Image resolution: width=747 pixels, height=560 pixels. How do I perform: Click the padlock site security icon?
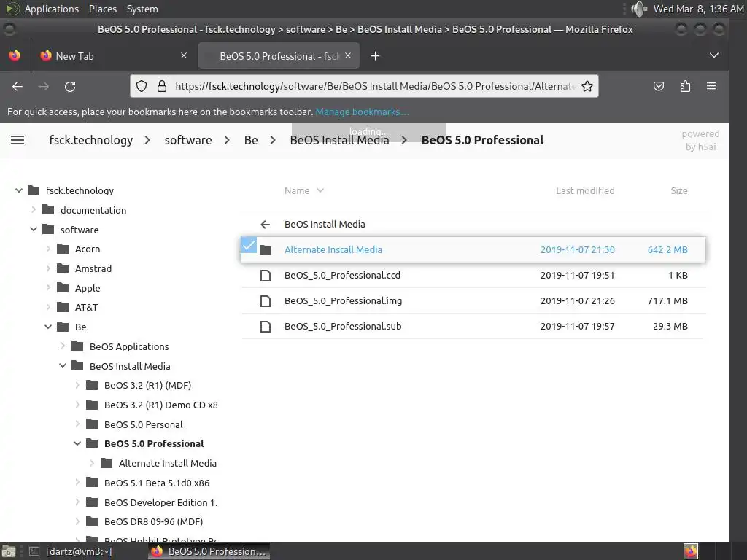[x=162, y=86]
